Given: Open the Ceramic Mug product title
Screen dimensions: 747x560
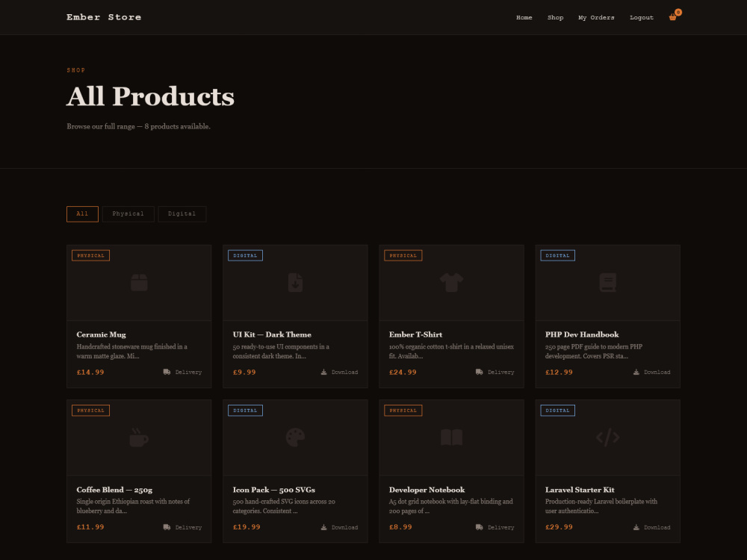Looking at the screenshot, I should [102, 335].
